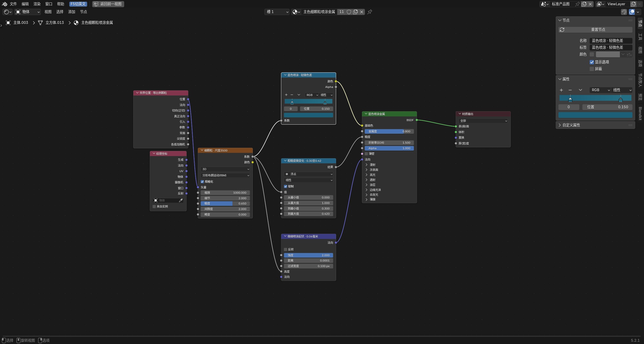Screen dimensions: 644x344
Task: Adjust the 金属度 slider in BSDF node
Action: point(389,131)
